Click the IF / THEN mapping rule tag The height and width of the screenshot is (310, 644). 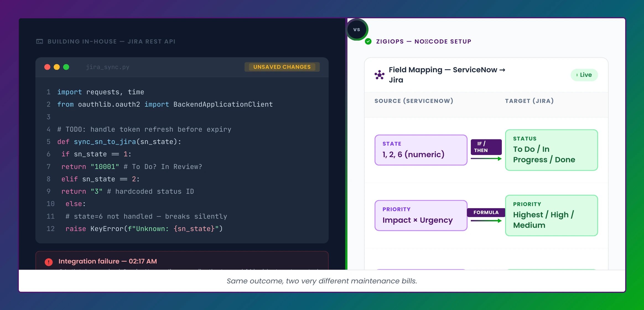tap(486, 147)
